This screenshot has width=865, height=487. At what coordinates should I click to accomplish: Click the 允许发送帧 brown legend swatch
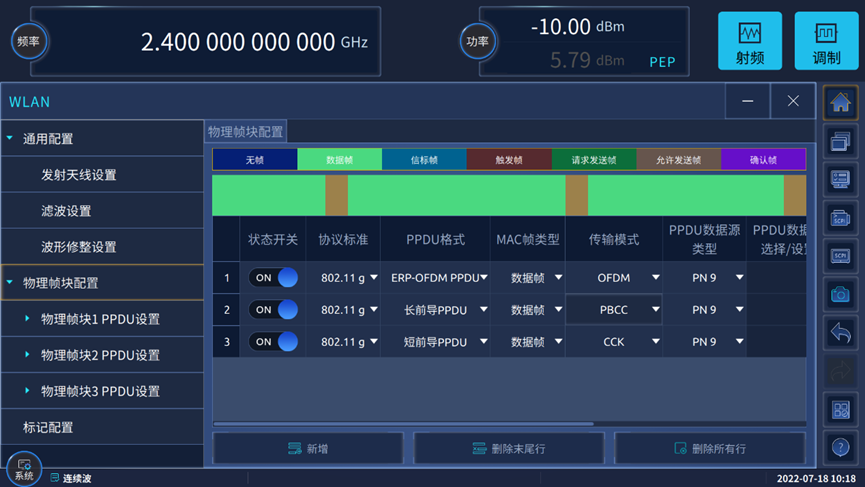click(679, 159)
